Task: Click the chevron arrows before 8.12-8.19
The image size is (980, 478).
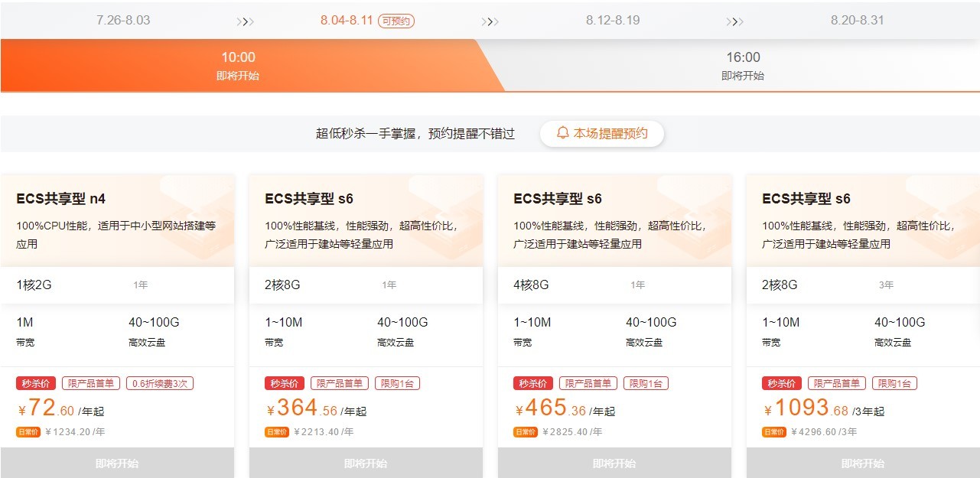Action: 490,21
